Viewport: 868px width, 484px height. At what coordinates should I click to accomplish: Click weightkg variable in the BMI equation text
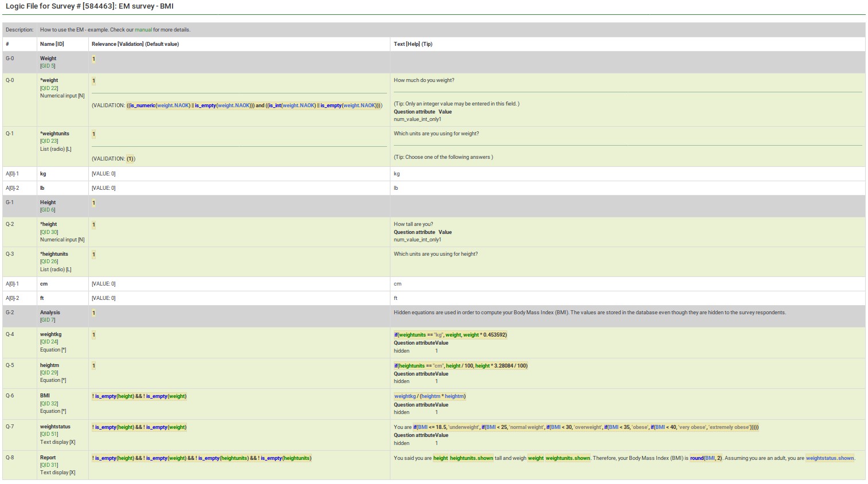tap(405, 396)
